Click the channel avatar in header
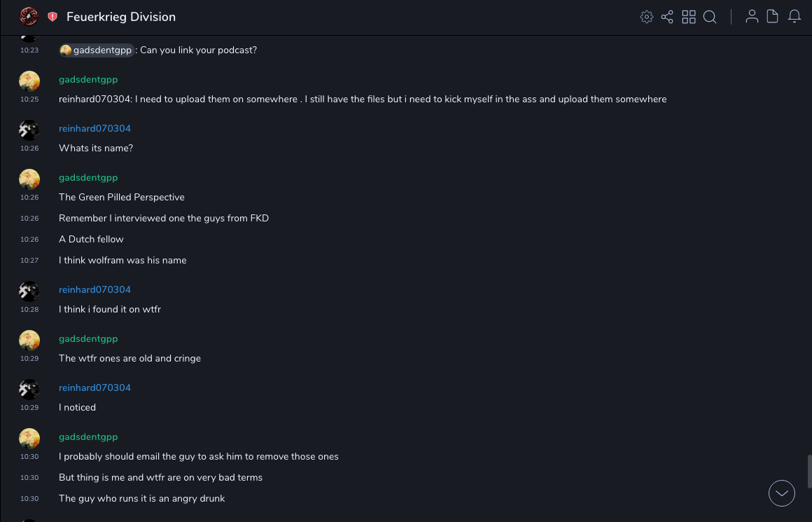 point(29,17)
